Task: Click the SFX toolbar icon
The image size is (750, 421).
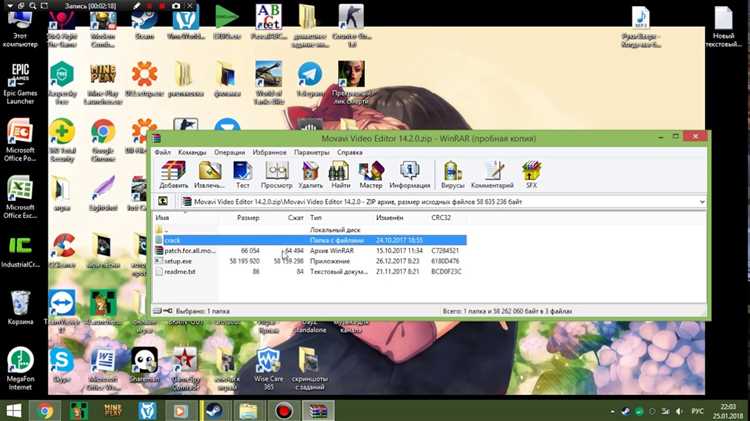Action: (531, 174)
